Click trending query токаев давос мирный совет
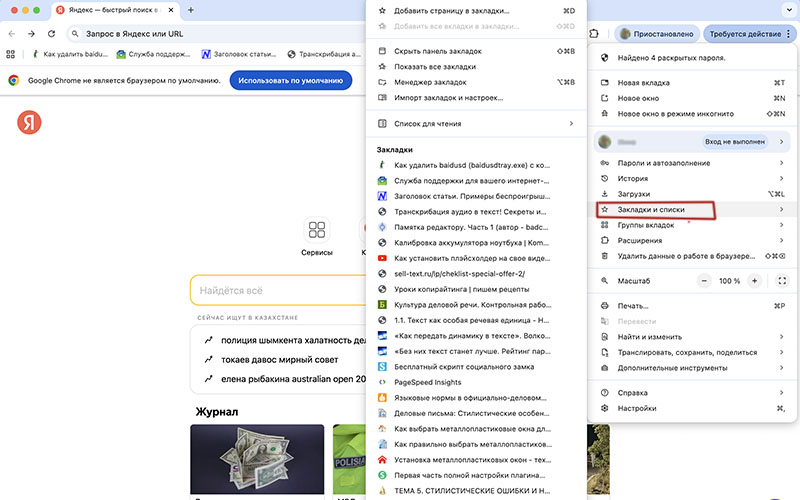This screenshot has width=800, height=500. point(280,360)
